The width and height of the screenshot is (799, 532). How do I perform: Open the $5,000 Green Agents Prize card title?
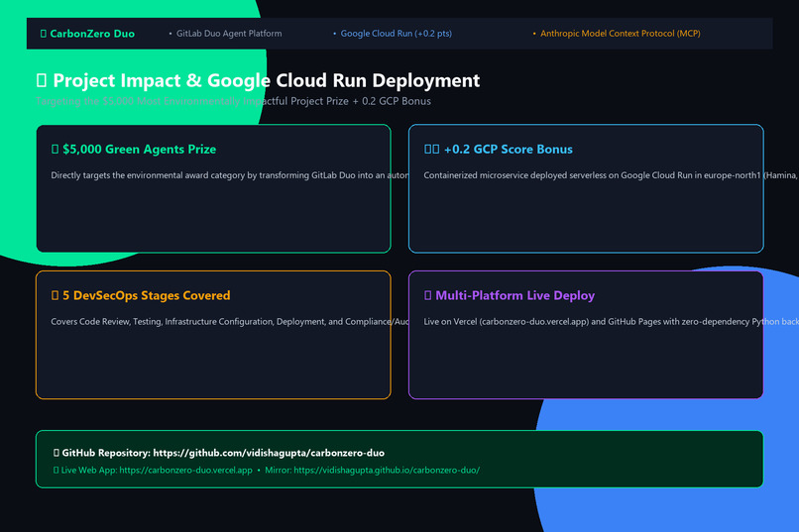pyautogui.click(x=139, y=150)
